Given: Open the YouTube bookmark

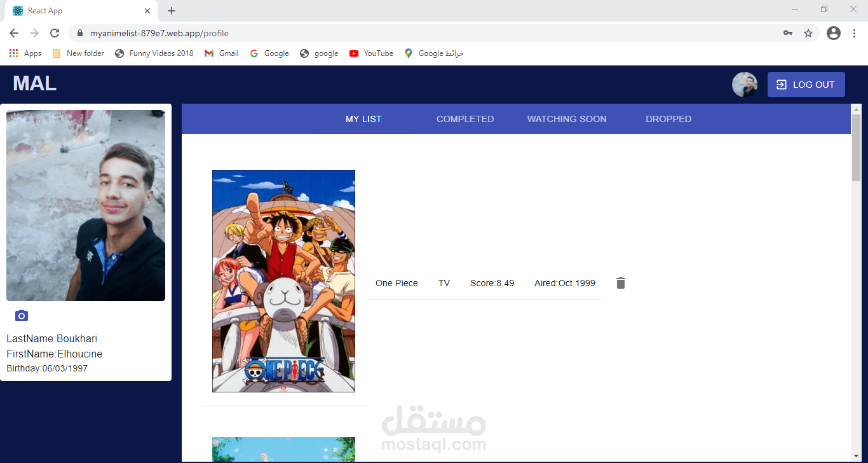Looking at the screenshot, I should click(371, 53).
